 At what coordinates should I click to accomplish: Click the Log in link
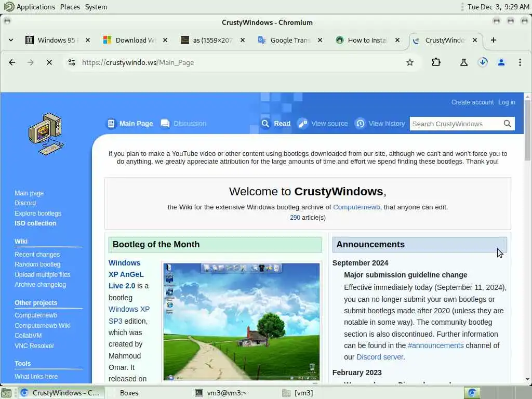507,102
